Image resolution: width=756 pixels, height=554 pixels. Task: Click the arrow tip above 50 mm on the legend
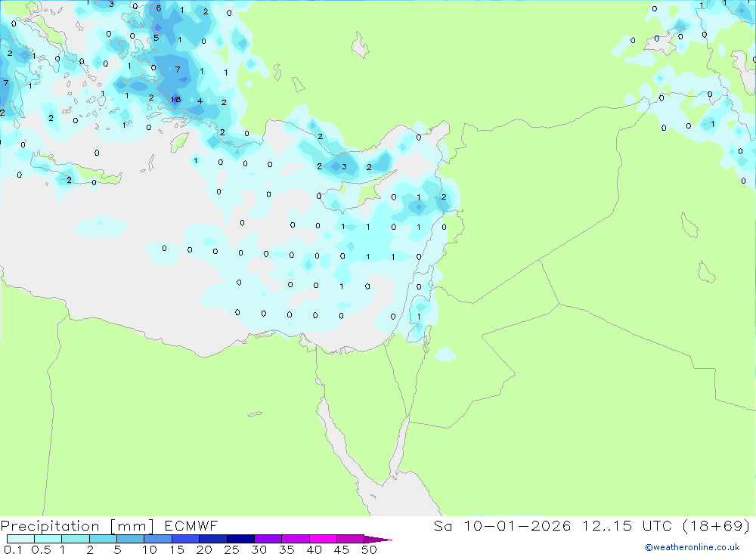pos(378,540)
